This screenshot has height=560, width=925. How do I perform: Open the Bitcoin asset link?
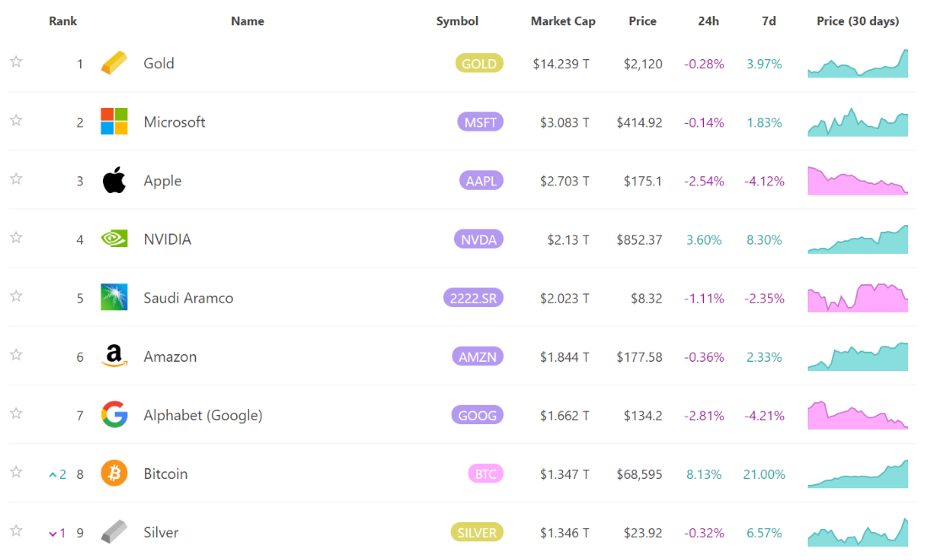165,474
